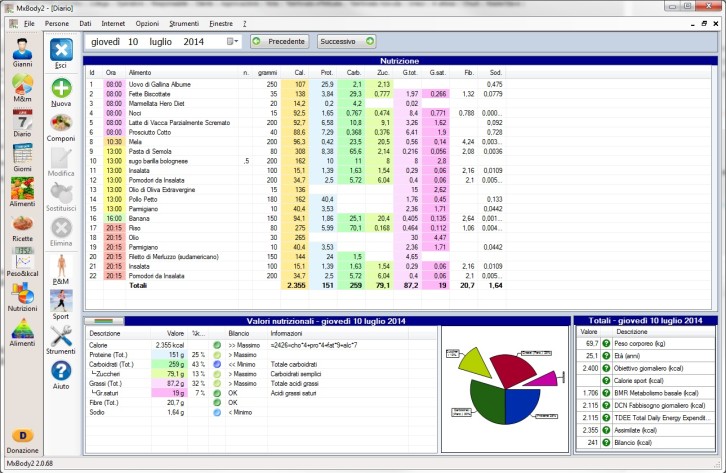The height and width of the screenshot is (473, 726).
Task: Open Gianni's profile from the sidebar
Action: pos(22,52)
